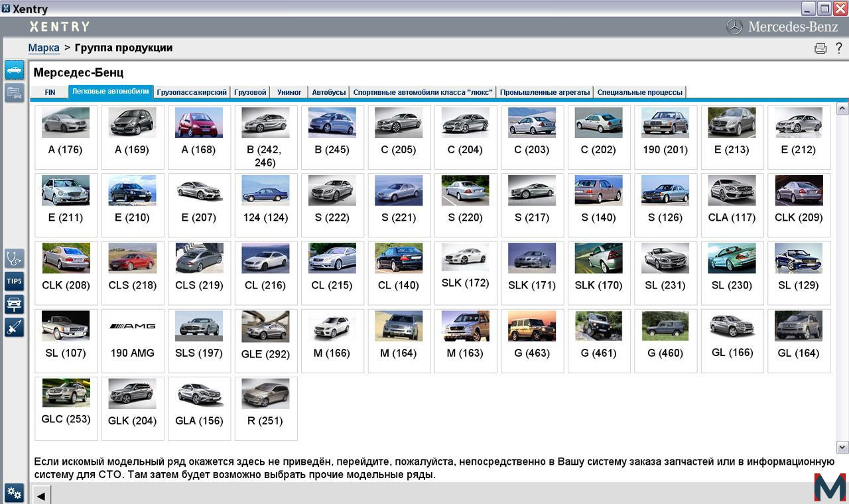Select the Специальные процессы tab

pyautogui.click(x=639, y=92)
